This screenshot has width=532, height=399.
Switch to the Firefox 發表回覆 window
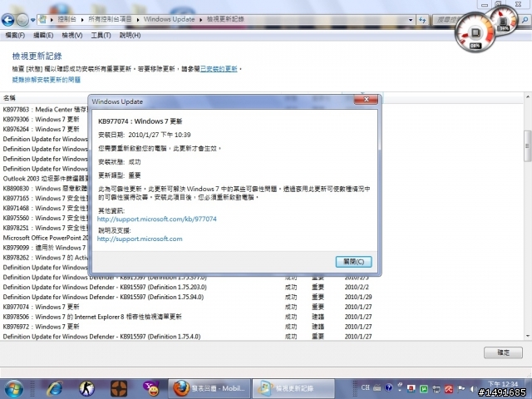pyautogui.click(x=209, y=388)
